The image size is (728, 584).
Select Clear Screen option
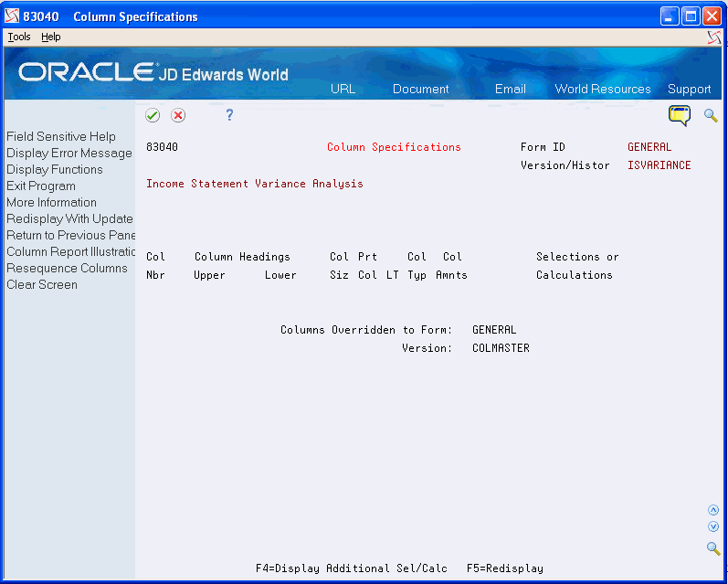coord(42,285)
